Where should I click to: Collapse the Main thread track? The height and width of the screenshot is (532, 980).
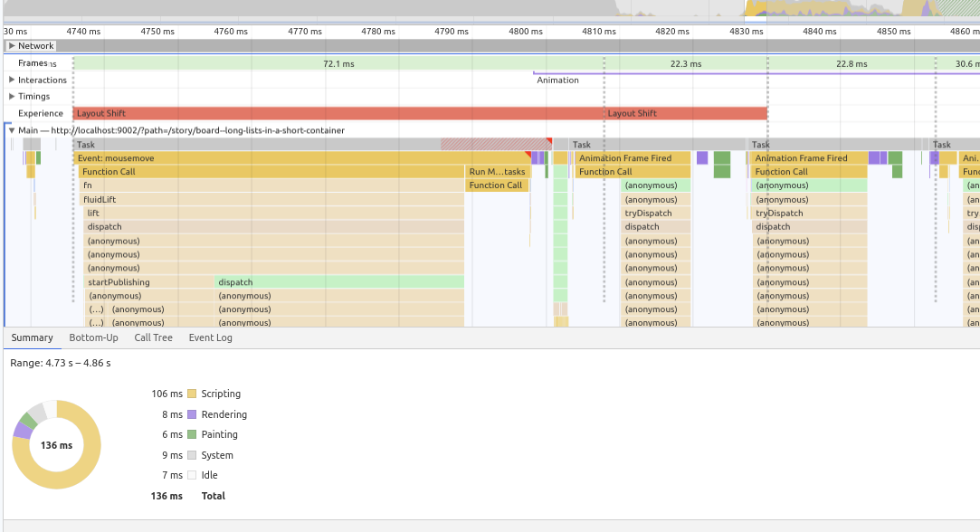(x=10, y=129)
